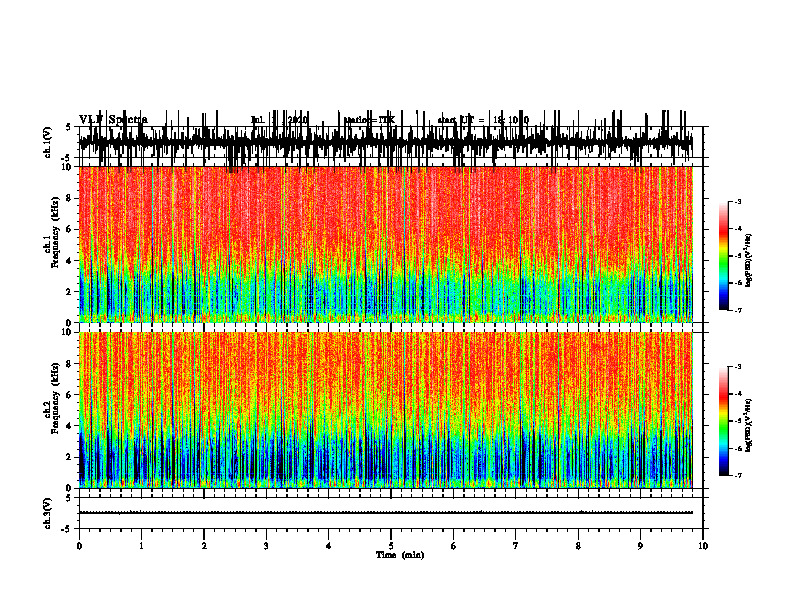The width and height of the screenshot is (792, 612).
Task: Click the '-7' tick on ch.2 colorbar
Action: (x=738, y=476)
